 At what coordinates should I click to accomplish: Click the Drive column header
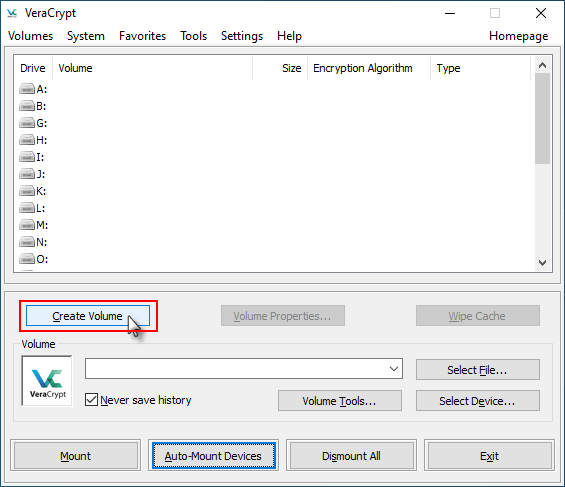33,68
